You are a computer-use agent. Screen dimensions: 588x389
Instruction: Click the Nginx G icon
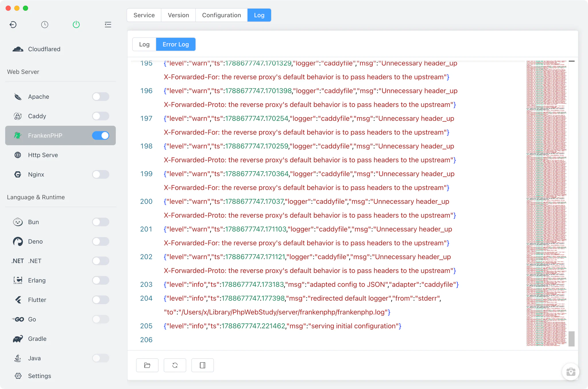(18, 174)
